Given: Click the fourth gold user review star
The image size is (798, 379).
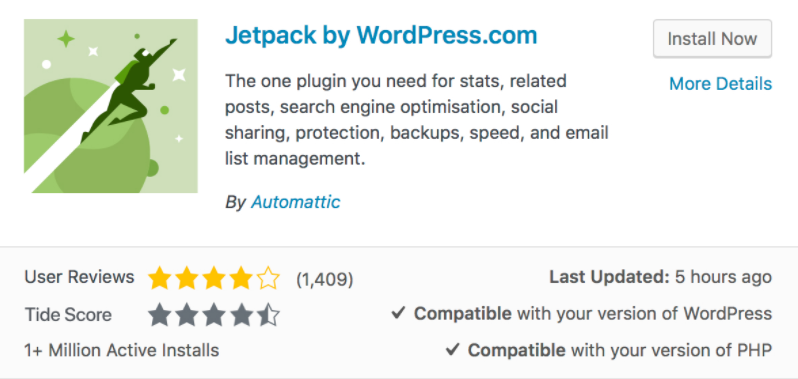Looking at the screenshot, I should pos(241,278).
